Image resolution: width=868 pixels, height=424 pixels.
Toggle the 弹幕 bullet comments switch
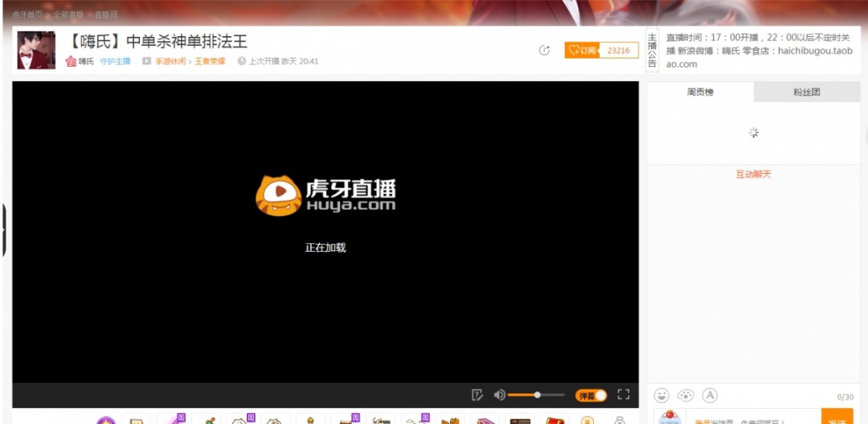[x=591, y=395]
